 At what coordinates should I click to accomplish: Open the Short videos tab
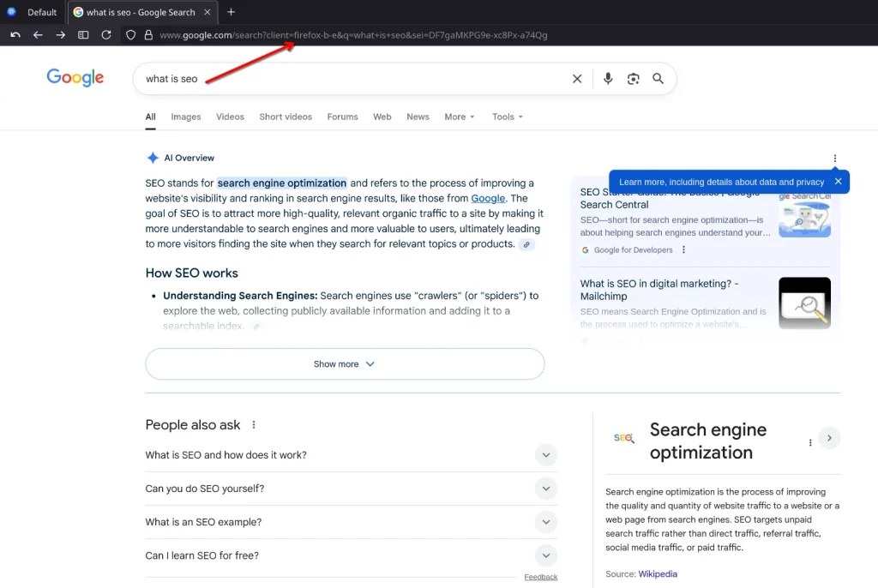point(286,117)
